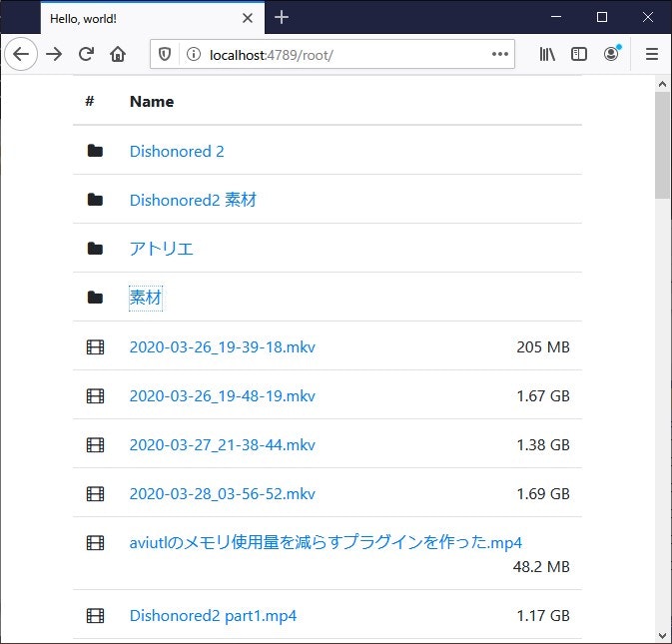The height and width of the screenshot is (644, 672).
Task: Open tracking protection shield info
Action: click(165, 54)
